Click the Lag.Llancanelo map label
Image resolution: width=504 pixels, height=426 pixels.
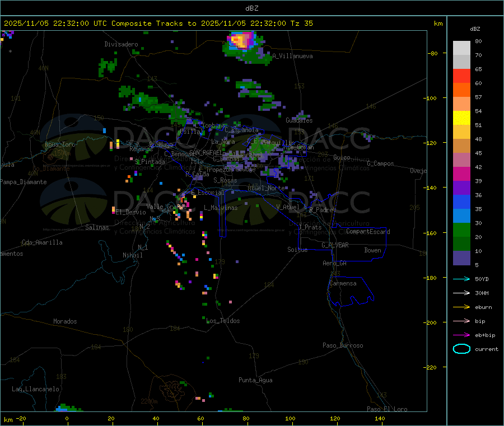pyautogui.click(x=35, y=389)
